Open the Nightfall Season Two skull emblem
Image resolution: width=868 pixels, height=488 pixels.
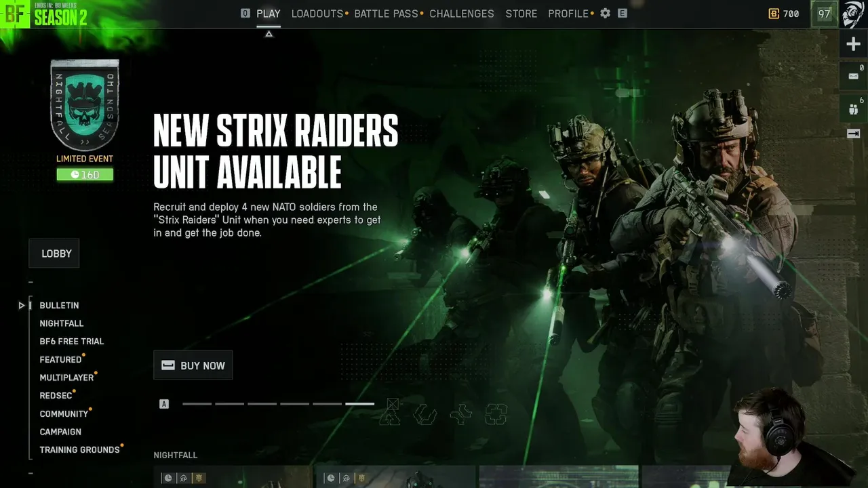[85, 105]
